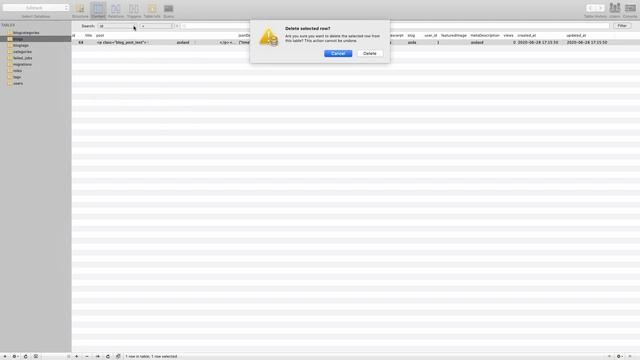
Task: Select the blogs table
Action: click(18, 39)
